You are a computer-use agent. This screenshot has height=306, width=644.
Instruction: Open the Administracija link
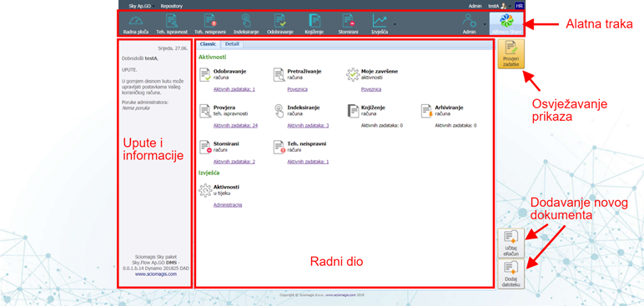click(228, 204)
